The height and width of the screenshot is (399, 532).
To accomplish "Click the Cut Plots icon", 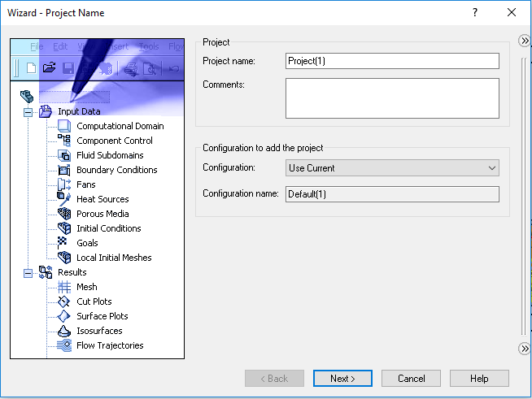I will [64, 301].
